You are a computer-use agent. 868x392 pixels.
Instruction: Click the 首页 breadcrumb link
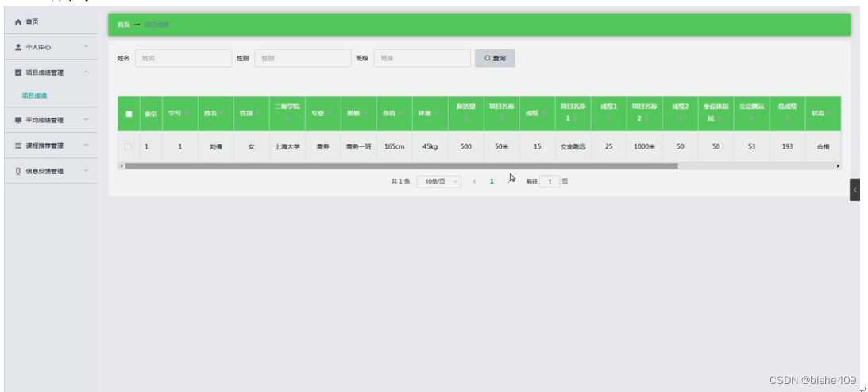pyautogui.click(x=123, y=25)
